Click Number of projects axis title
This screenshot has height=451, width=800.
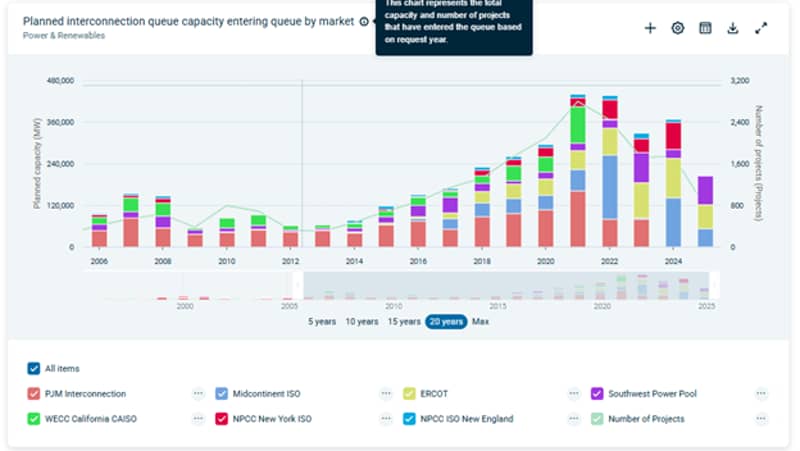(x=759, y=163)
